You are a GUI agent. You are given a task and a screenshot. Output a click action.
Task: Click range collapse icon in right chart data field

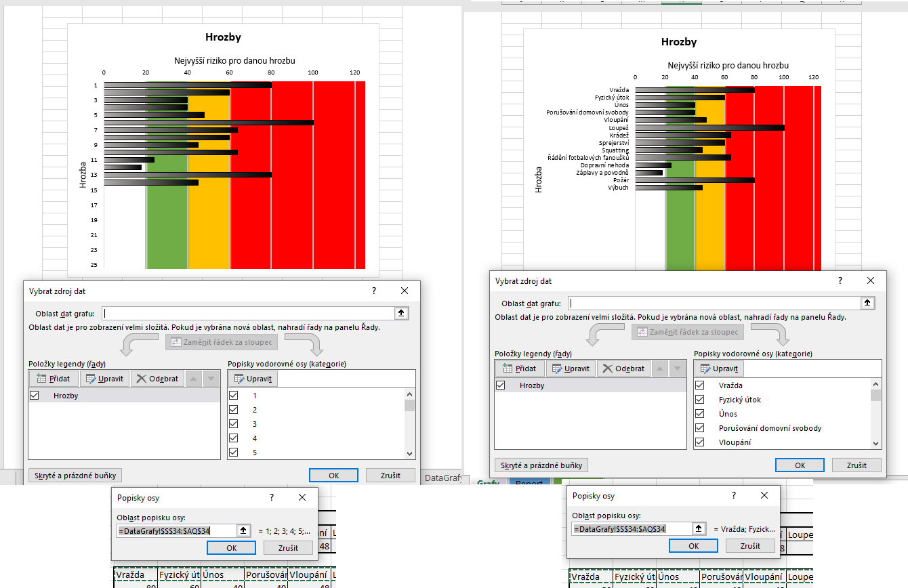point(869,303)
